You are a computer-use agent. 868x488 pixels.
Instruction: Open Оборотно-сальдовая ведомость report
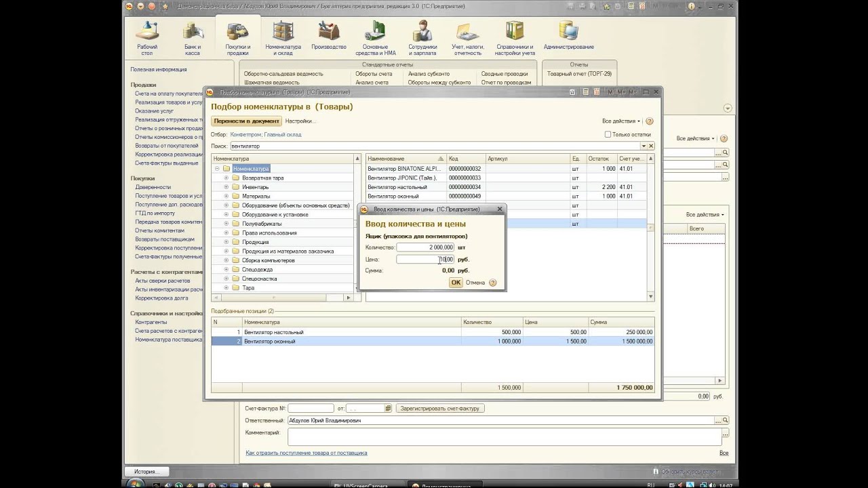click(x=283, y=74)
